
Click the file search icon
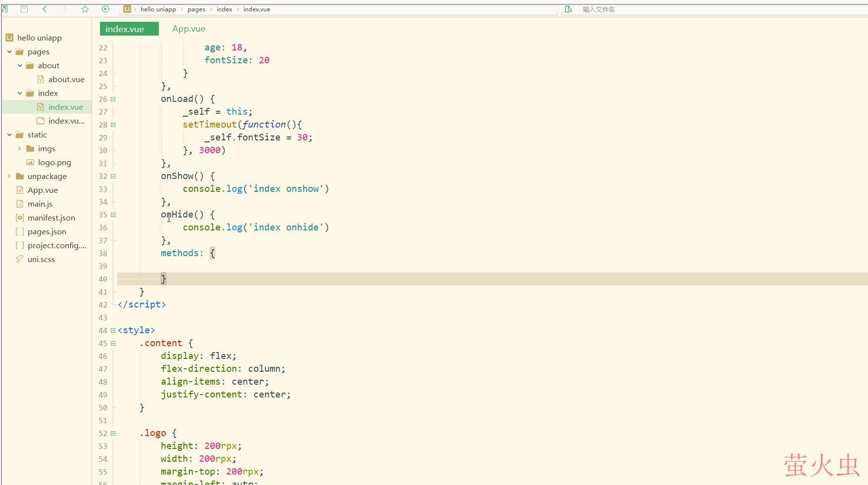[569, 9]
